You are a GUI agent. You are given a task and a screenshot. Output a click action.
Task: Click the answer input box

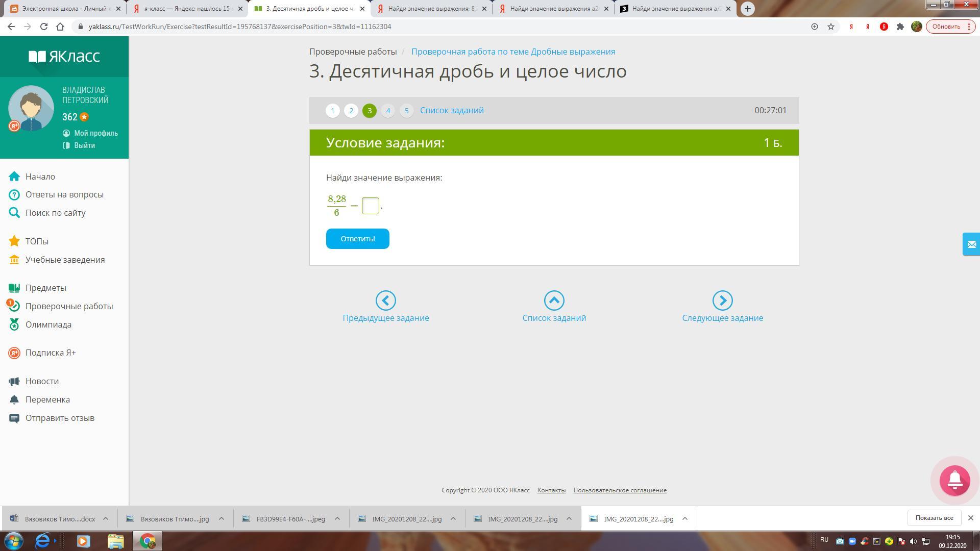click(371, 206)
